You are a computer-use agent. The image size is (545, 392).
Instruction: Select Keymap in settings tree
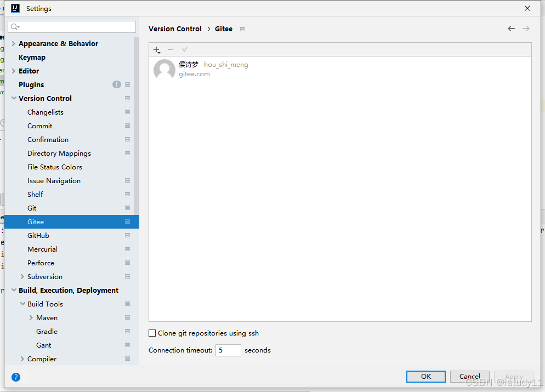pos(32,58)
